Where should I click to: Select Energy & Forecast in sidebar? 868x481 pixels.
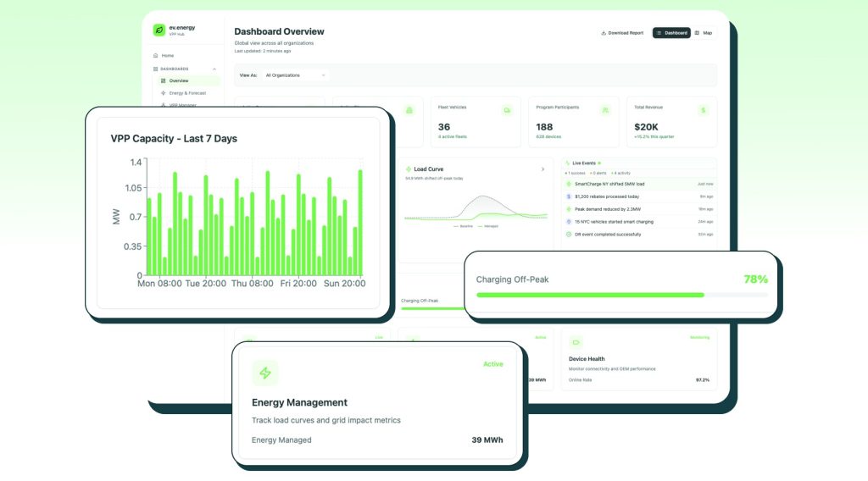(x=187, y=93)
